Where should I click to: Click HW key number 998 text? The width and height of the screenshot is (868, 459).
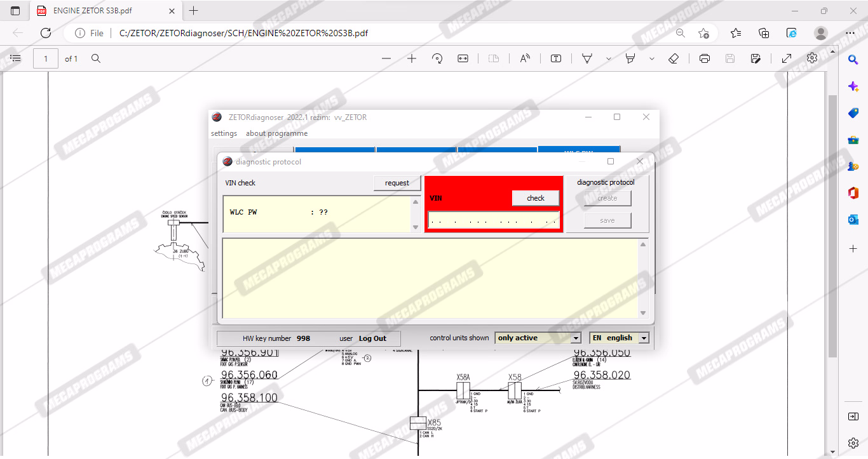[x=276, y=338]
